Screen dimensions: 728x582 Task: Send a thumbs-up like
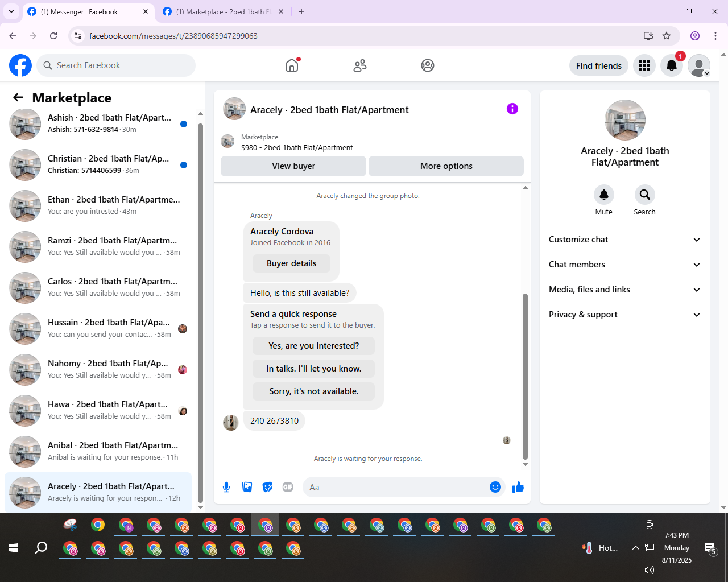click(518, 487)
